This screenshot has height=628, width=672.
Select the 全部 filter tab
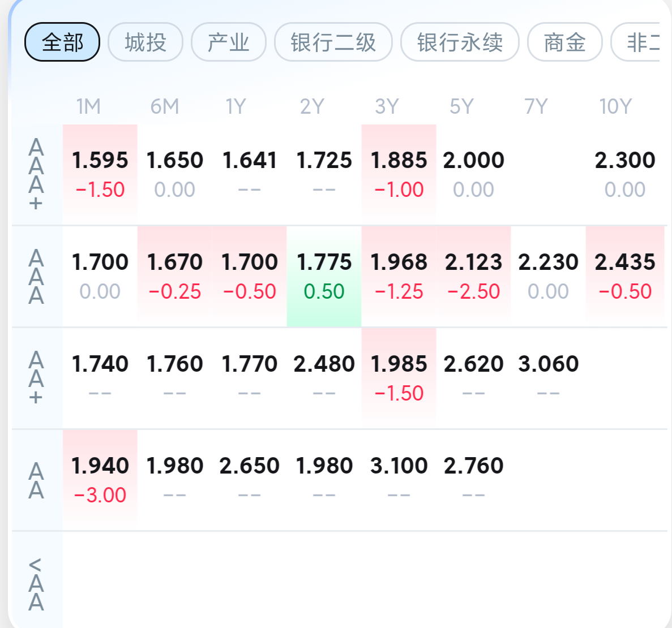point(62,42)
